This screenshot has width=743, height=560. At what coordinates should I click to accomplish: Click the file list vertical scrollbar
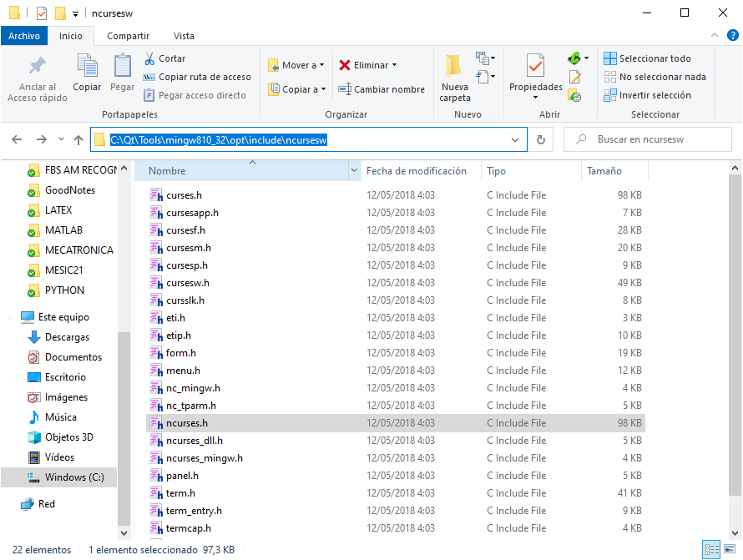point(735,334)
